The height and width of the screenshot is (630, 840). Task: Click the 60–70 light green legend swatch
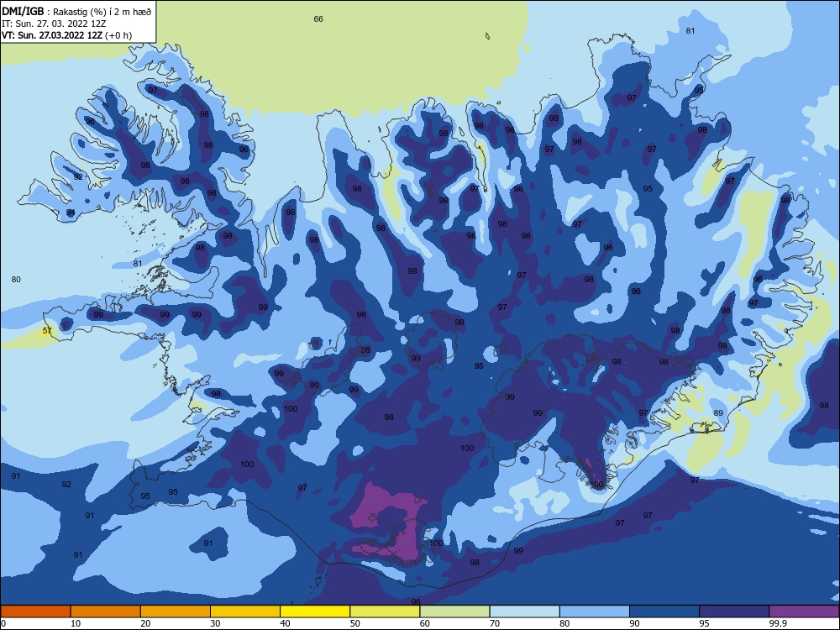[454, 612]
